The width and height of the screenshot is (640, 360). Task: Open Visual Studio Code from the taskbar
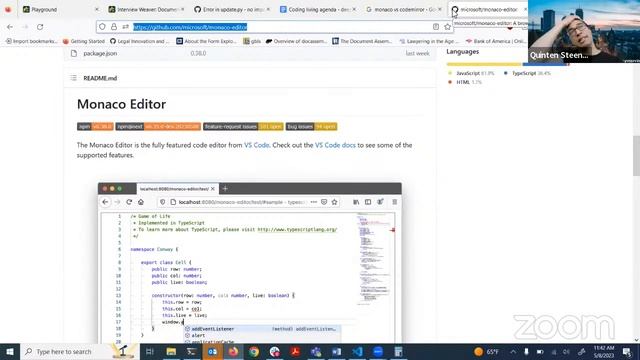[x=358, y=351]
